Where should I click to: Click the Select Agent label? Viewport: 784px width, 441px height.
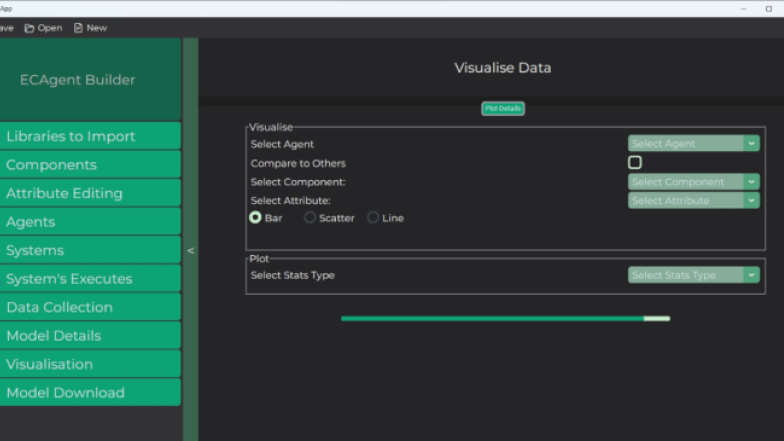coord(282,144)
